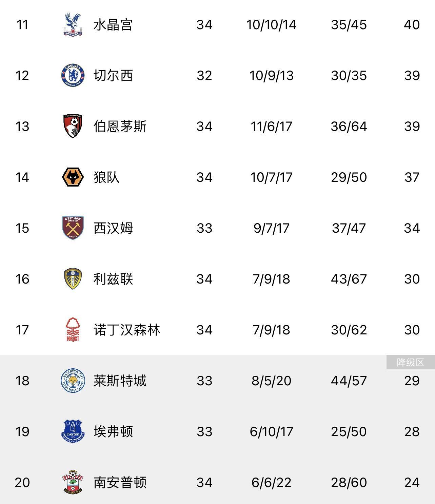
Task: Tap the Southampton club crest
Action: click(73, 482)
